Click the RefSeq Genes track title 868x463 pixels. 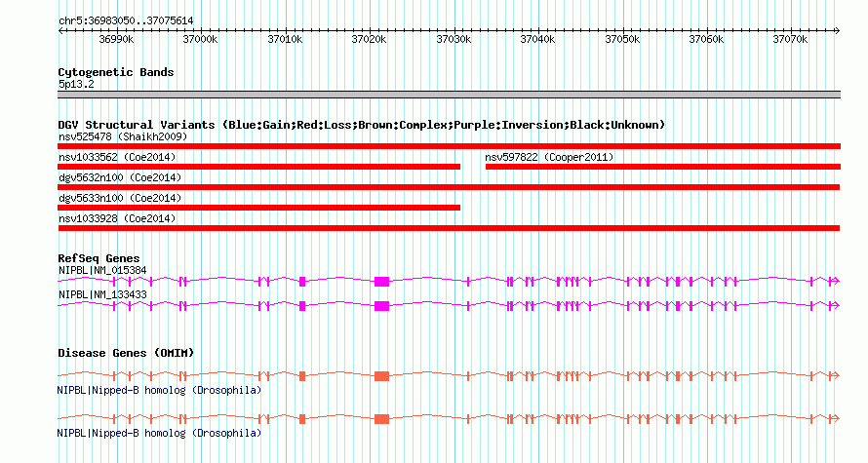point(99,258)
